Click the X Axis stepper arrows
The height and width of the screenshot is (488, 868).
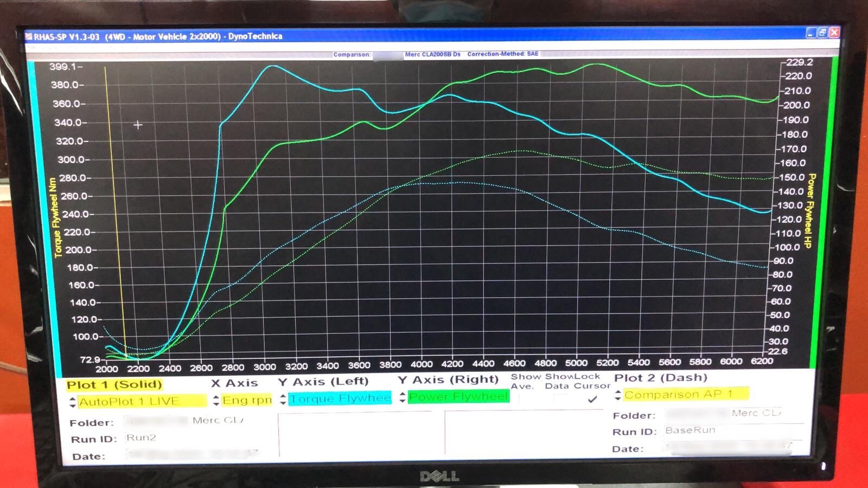[x=216, y=401]
